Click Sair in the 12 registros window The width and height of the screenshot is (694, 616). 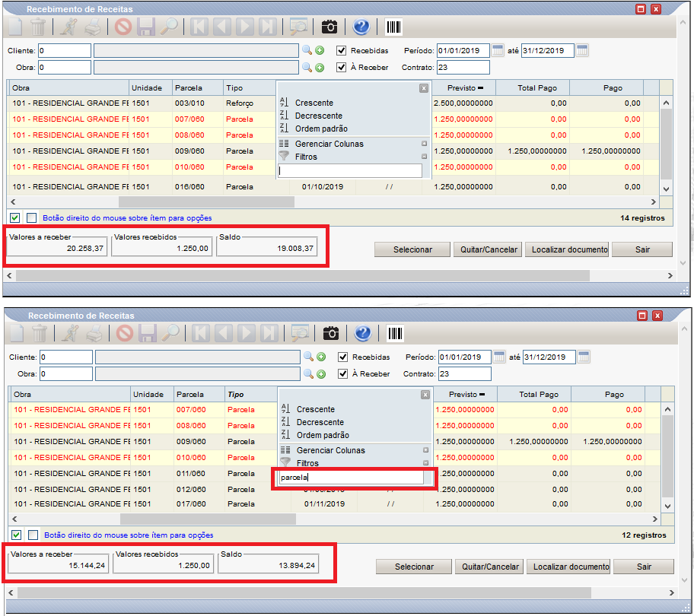pyautogui.click(x=644, y=567)
